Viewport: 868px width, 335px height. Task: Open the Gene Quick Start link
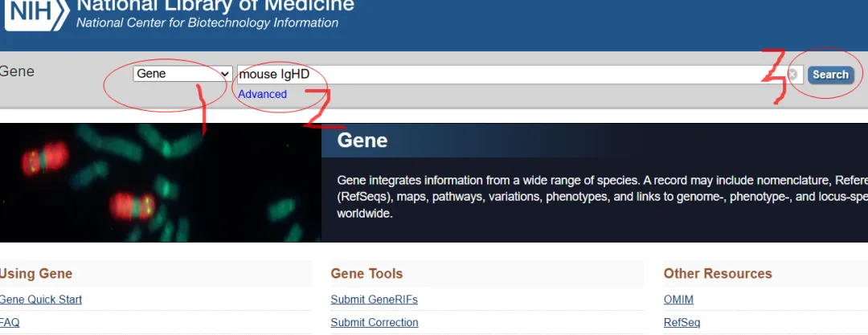click(41, 300)
